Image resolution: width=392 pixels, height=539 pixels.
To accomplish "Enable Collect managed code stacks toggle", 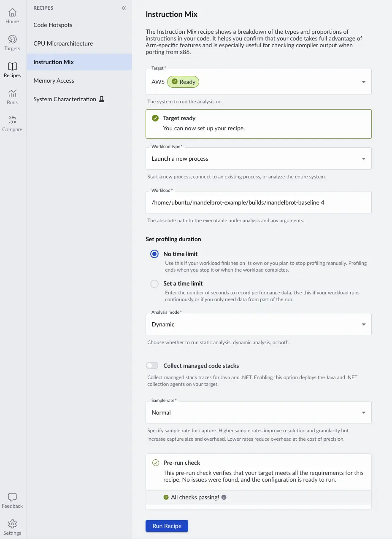I will (152, 366).
